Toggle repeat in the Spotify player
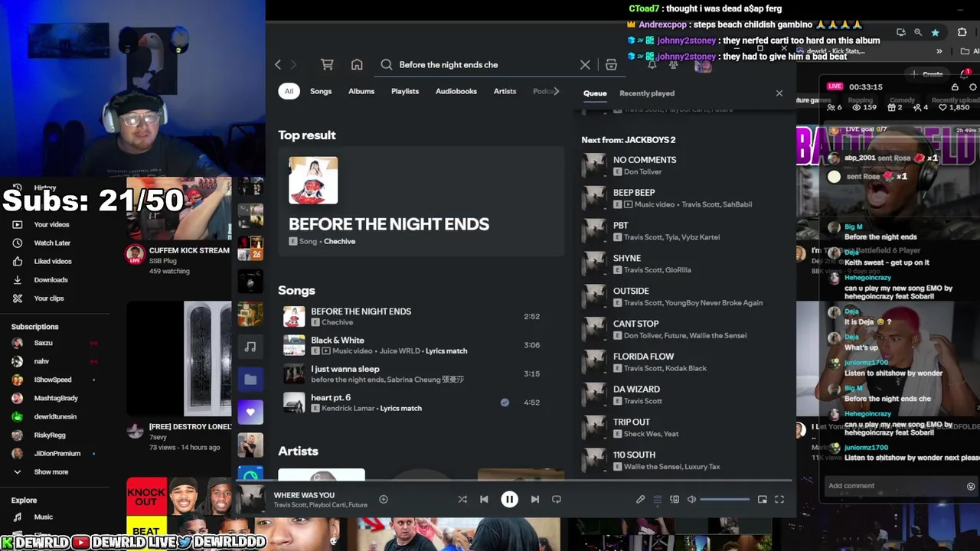 (557, 500)
